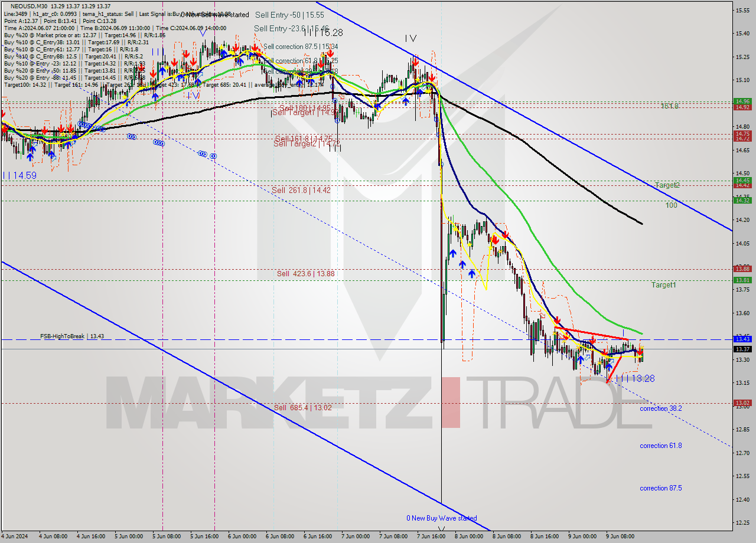Click the blue 13.43 price tag on axis

(x=742, y=339)
